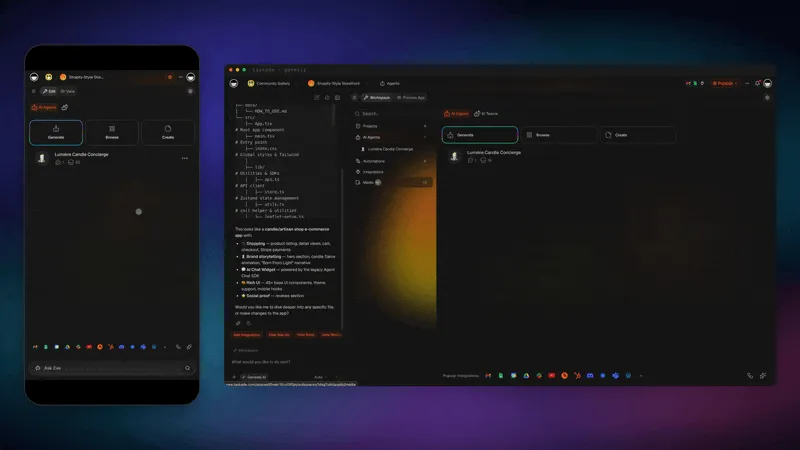Click Discord integration icon in desktop bar
Screen dimensions: 800x450
[x=590, y=376]
